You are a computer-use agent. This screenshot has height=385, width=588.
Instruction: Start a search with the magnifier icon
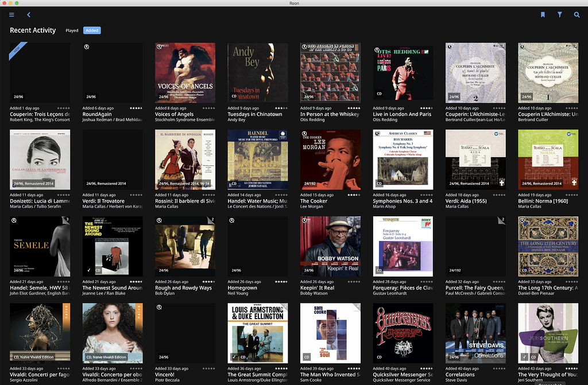click(577, 15)
